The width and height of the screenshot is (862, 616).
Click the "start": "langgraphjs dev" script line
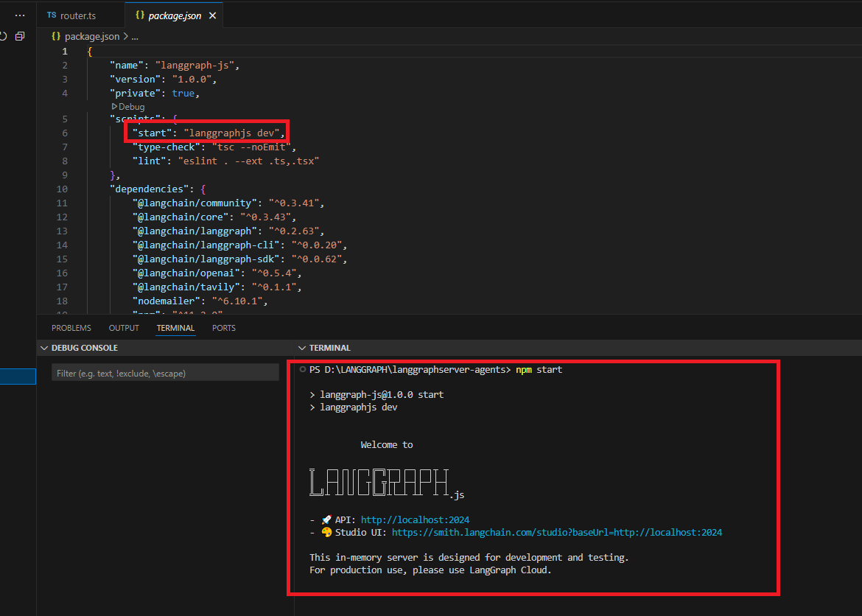click(209, 133)
